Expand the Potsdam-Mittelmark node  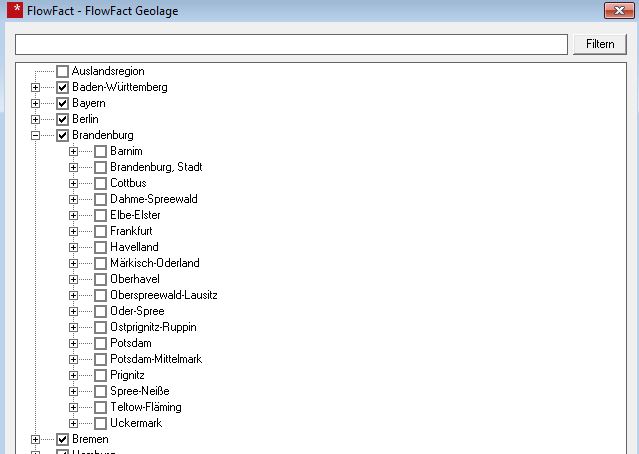point(73,360)
